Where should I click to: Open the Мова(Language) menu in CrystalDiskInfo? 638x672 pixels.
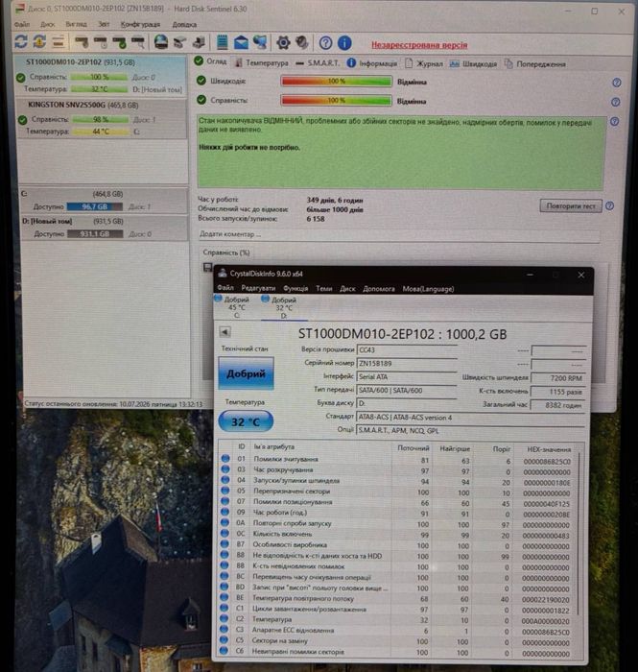tap(428, 289)
